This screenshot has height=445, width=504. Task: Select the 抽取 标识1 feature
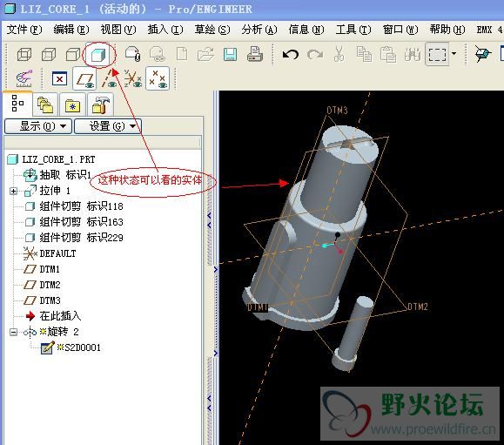pyautogui.click(x=57, y=175)
